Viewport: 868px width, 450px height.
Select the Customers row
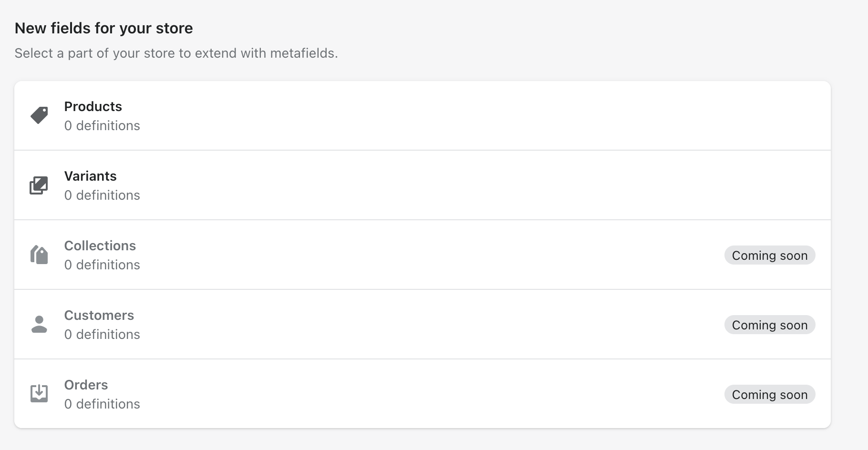click(x=334, y=324)
